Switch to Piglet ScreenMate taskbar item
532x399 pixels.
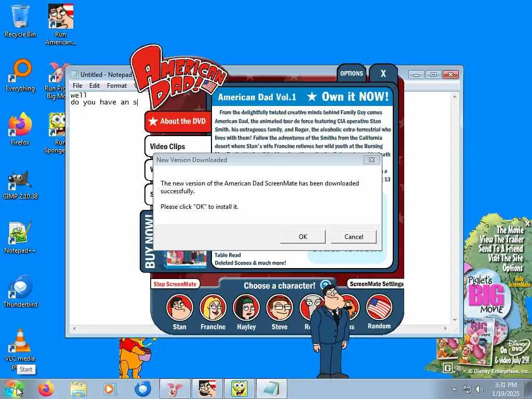(x=175, y=389)
